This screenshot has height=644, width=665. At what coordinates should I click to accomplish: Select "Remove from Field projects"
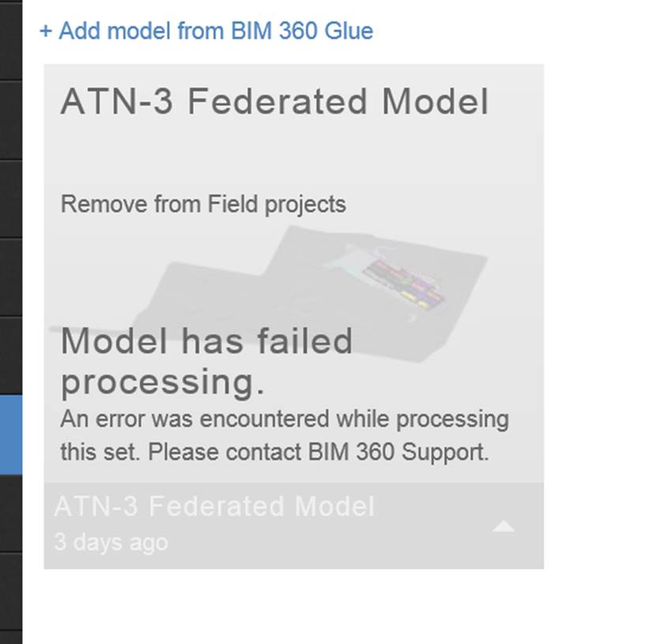(202, 204)
